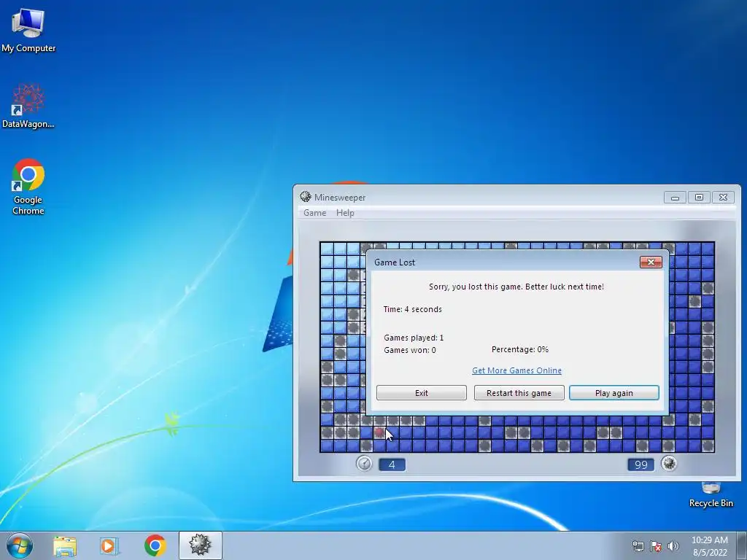Open File Explorer from the taskbar
This screenshot has height=560, width=747.
65,545
